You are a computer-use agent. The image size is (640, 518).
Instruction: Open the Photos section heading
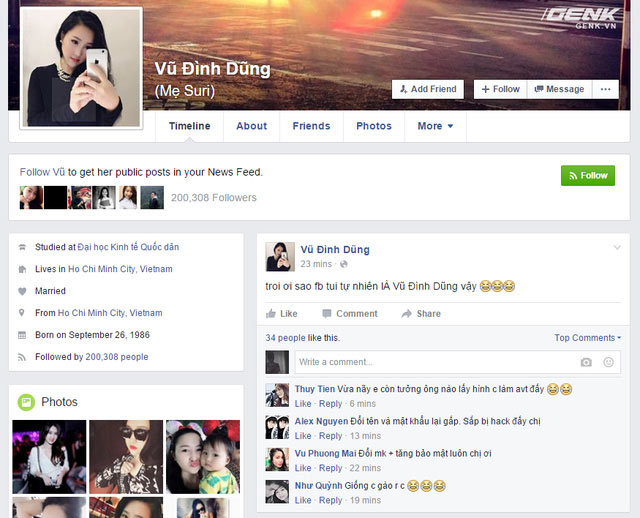tap(59, 402)
